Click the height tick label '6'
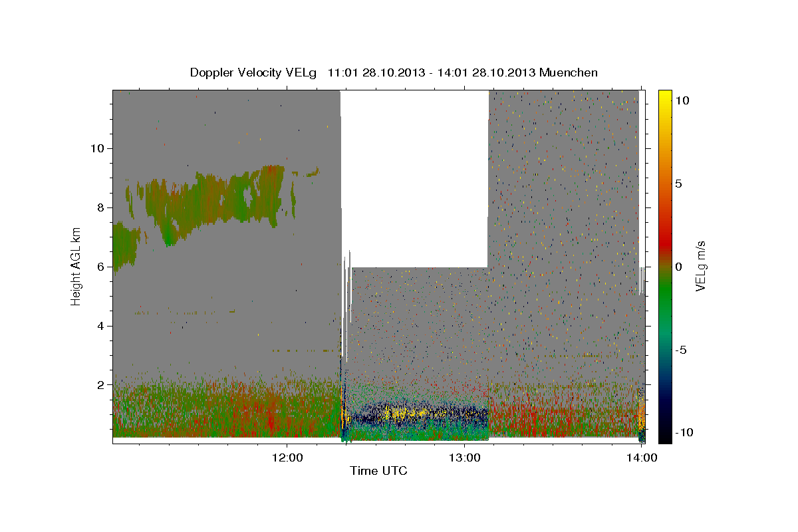This screenshot has height=532, width=798. coord(101,266)
